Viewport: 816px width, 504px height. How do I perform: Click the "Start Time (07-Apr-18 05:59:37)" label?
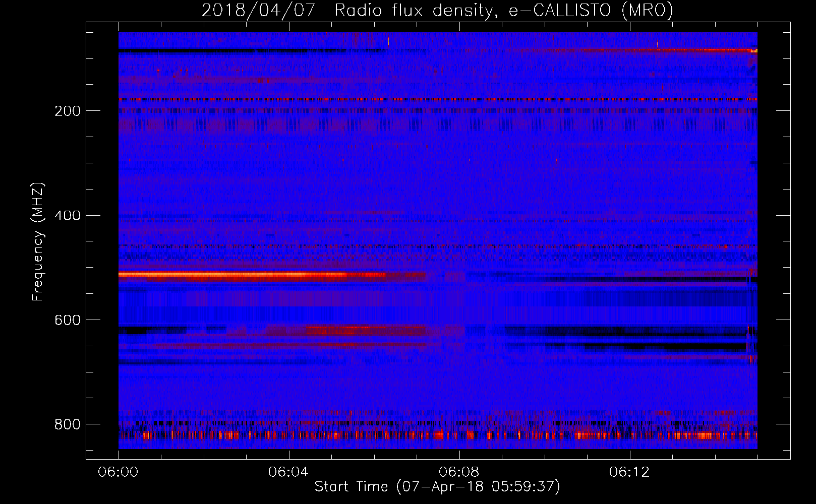(x=437, y=487)
